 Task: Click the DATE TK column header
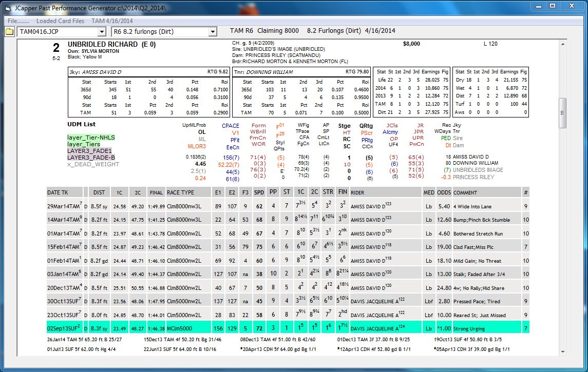pos(65,192)
